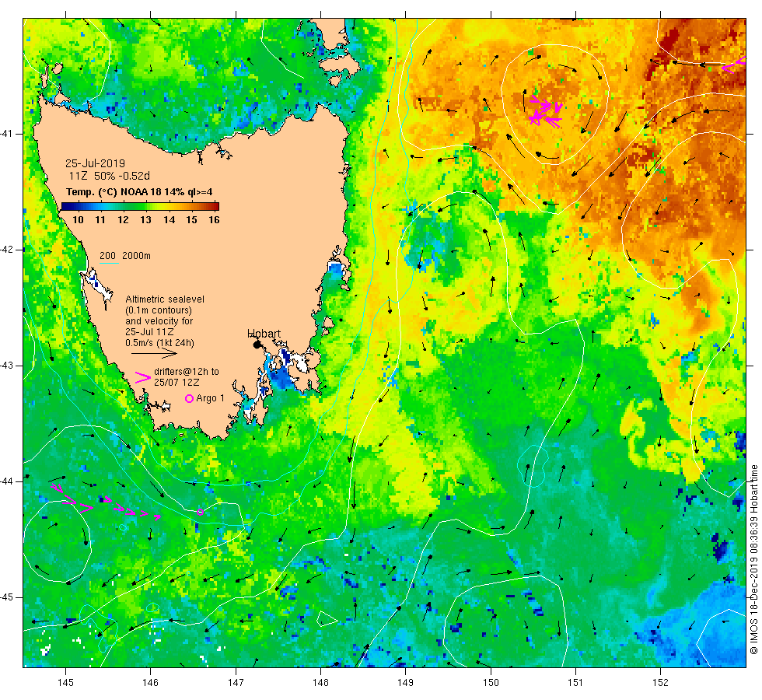762x700 pixels.
Task: Click the magenta drifter cluster near 150.5E
Action: tap(545, 112)
